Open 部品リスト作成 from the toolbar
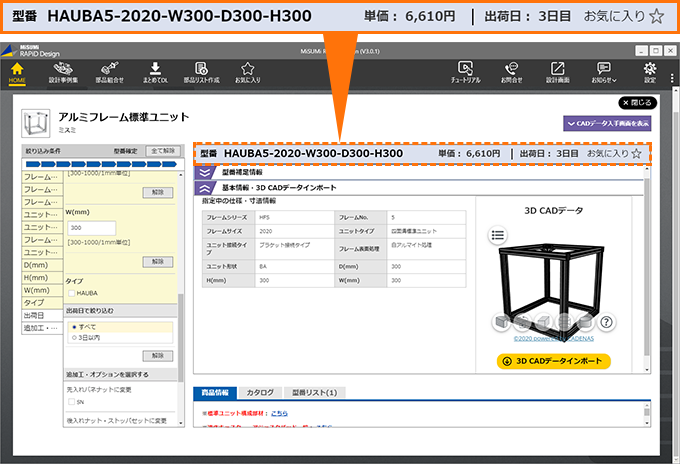Image resolution: width=680 pixels, height=464 pixels. [200, 72]
